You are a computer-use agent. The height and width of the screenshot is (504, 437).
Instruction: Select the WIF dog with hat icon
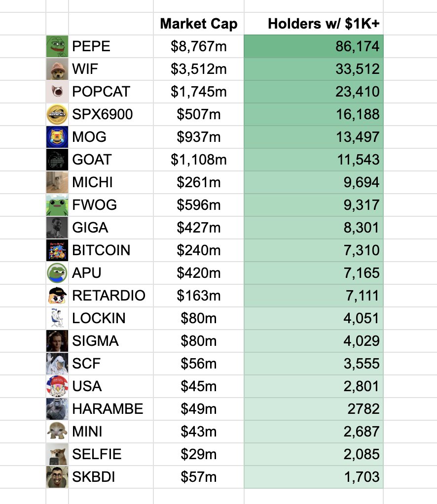[x=57, y=69]
